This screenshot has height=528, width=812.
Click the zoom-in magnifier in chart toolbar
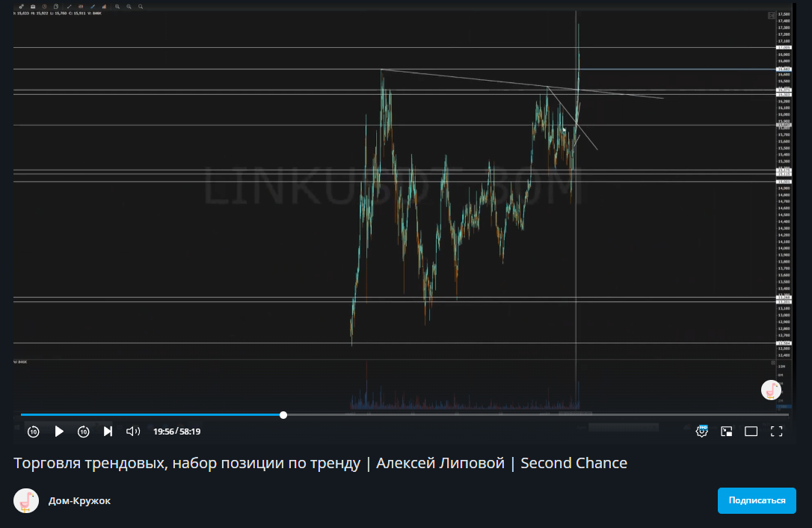pos(117,6)
